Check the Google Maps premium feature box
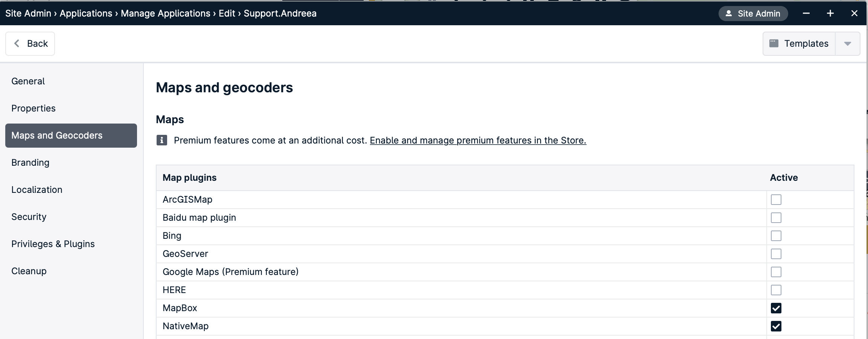868x339 pixels. point(776,272)
